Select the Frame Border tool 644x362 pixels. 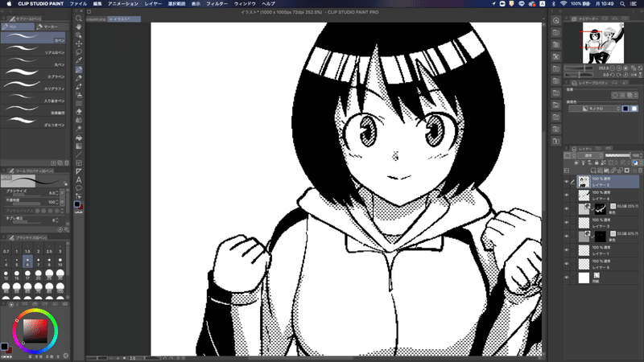(78, 163)
